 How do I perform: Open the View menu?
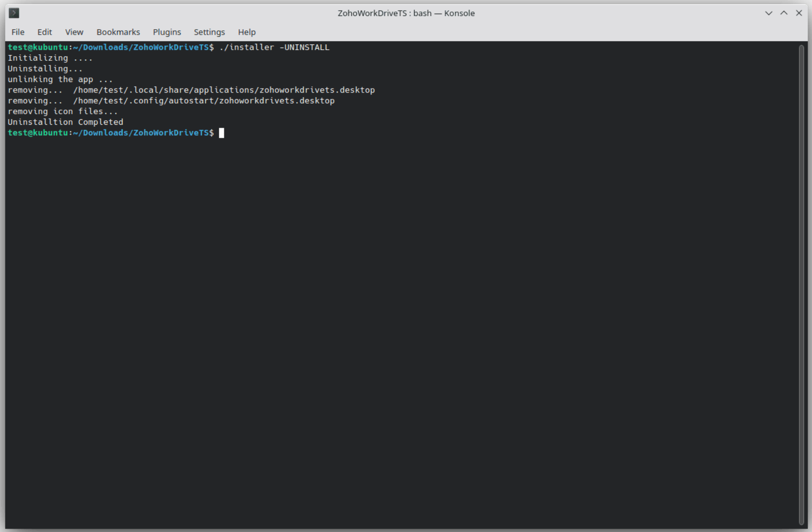(74, 32)
